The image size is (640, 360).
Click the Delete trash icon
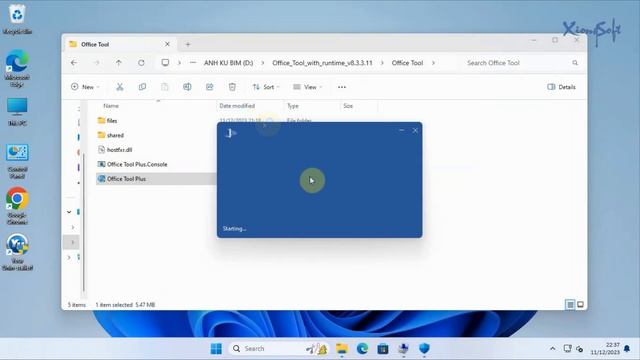point(232,87)
